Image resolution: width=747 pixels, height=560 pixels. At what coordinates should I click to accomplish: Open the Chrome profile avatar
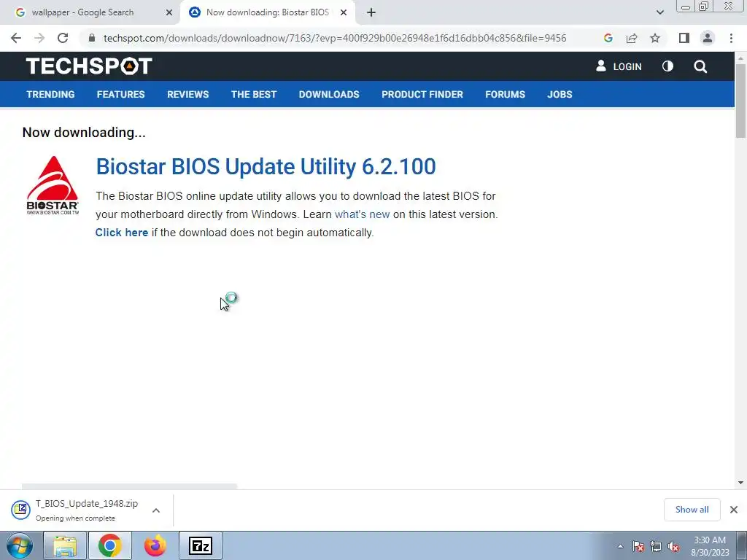[x=708, y=38]
